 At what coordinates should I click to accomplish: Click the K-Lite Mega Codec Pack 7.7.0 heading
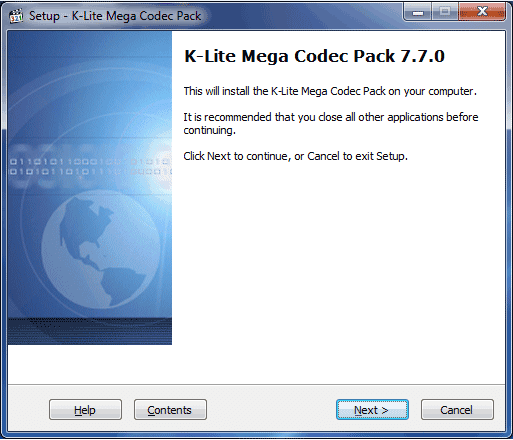click(x=314, y=56)
